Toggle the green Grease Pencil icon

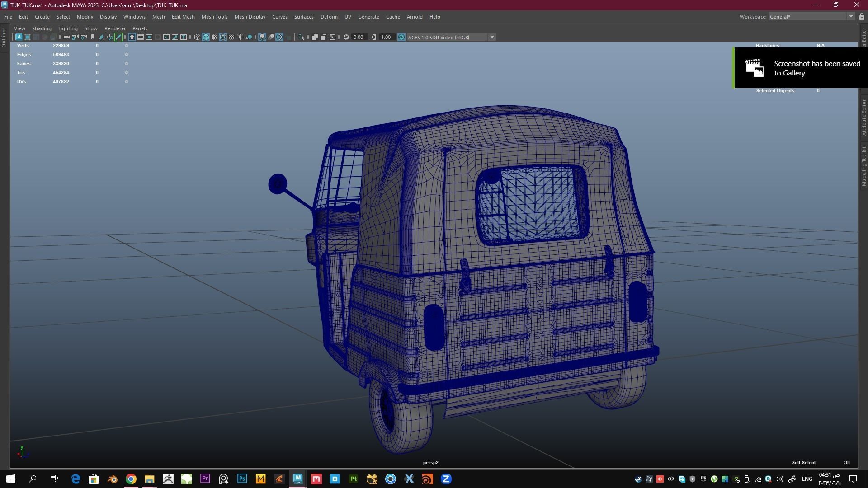point(118,37)
